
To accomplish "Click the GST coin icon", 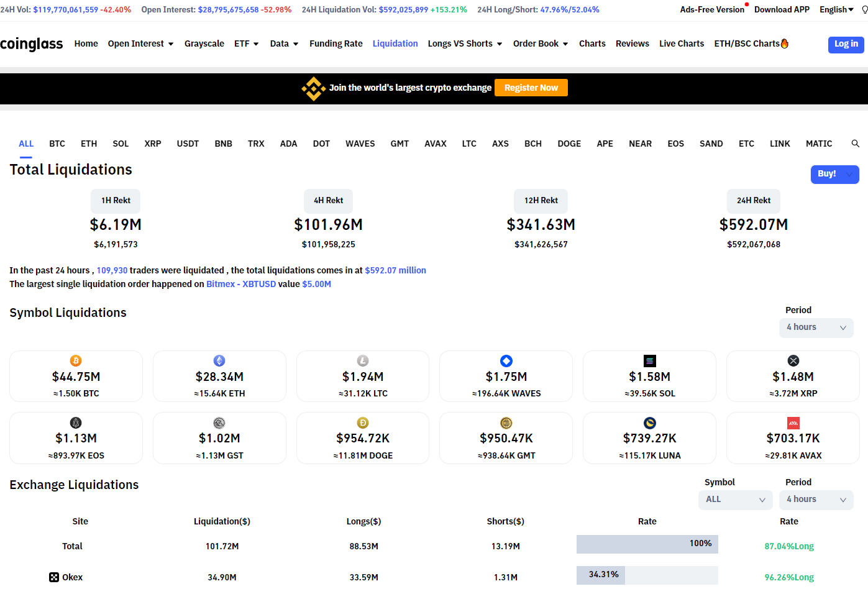I will tap(219, 423).
